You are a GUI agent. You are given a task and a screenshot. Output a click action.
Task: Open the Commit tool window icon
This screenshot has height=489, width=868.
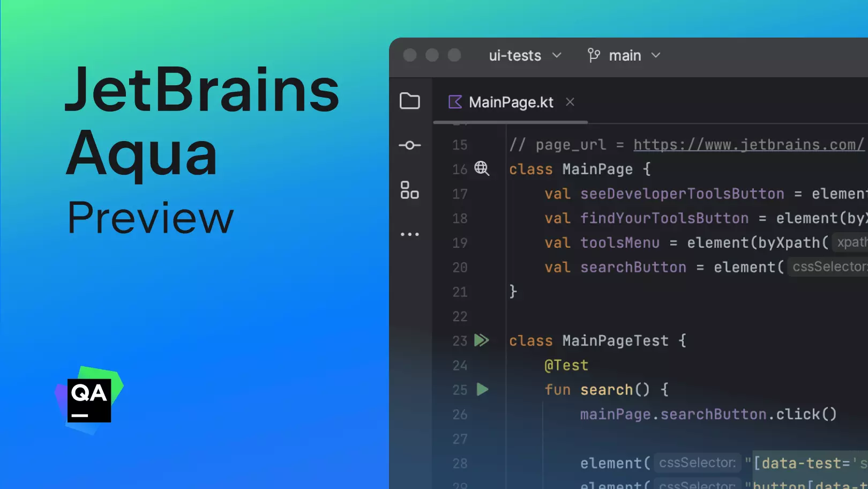pyautogui.click(x=410, y=145)
